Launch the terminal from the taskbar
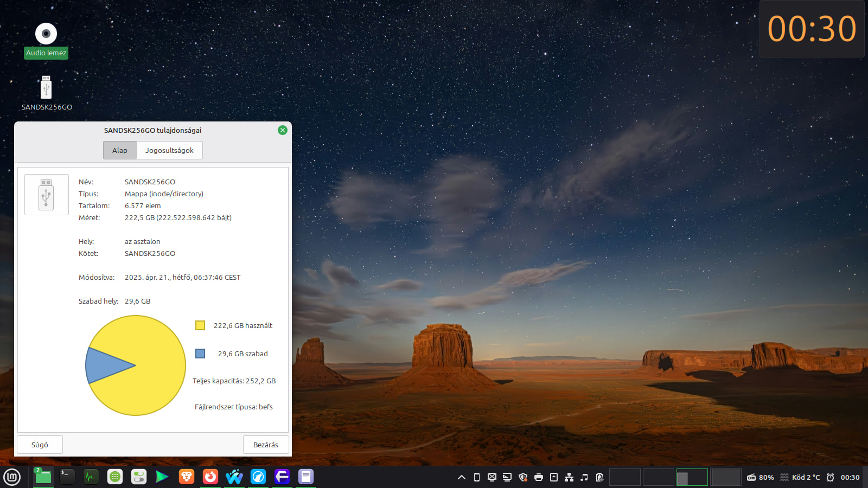The width and height of the screenshot is (868, 488). tap(67, 477)
